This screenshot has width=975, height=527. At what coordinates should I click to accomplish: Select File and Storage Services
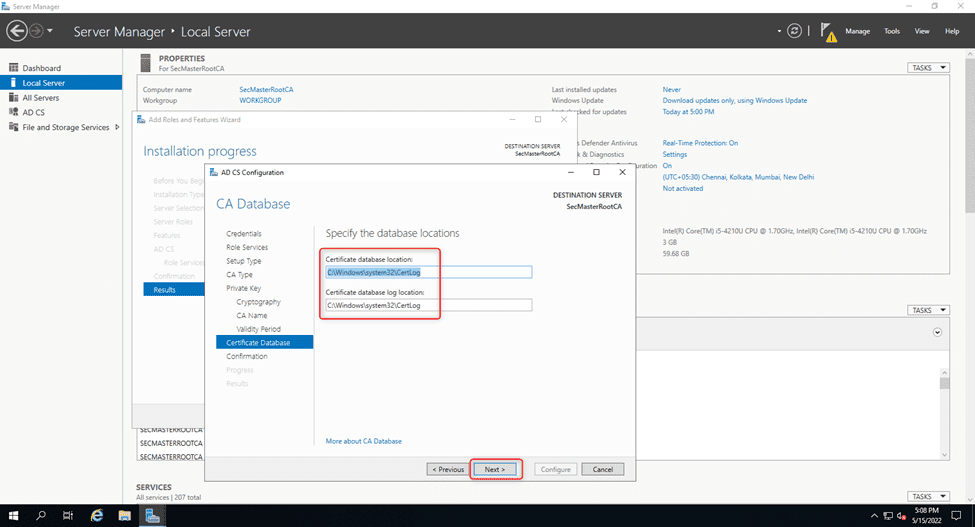(66, 127)
